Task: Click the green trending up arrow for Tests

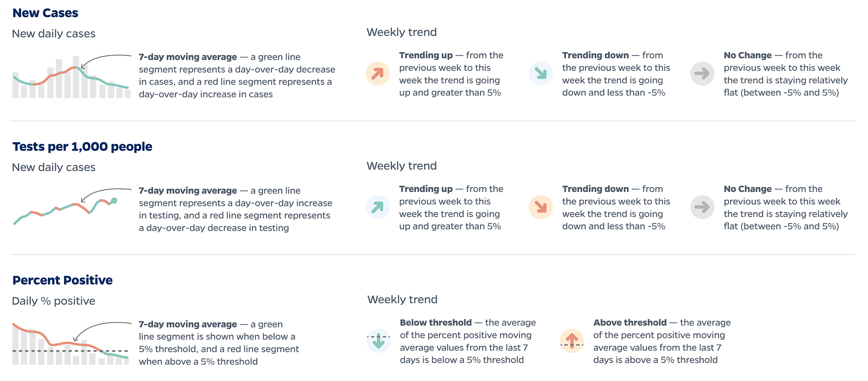Action: (x=378, y=207)
